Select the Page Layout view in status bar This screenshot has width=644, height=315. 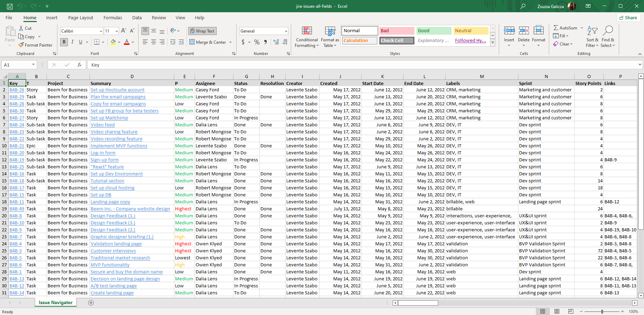tap(557, 311)
